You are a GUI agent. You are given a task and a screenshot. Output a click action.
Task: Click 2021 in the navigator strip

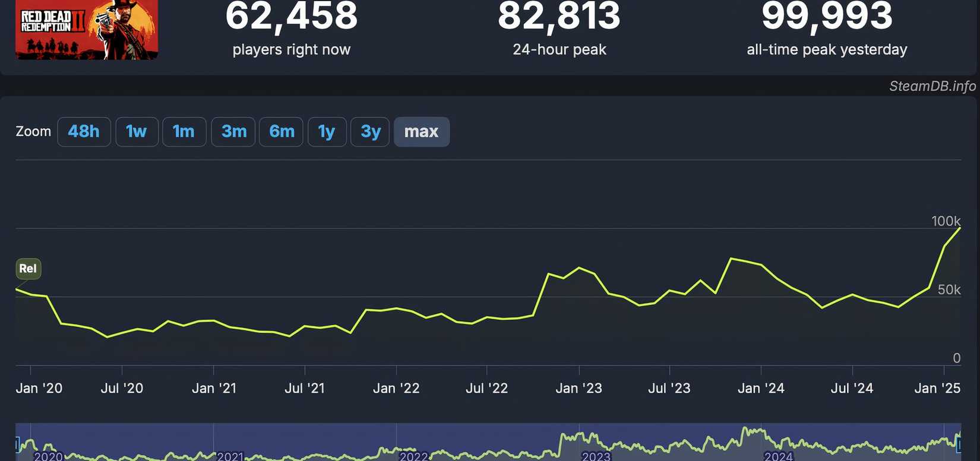230,456
